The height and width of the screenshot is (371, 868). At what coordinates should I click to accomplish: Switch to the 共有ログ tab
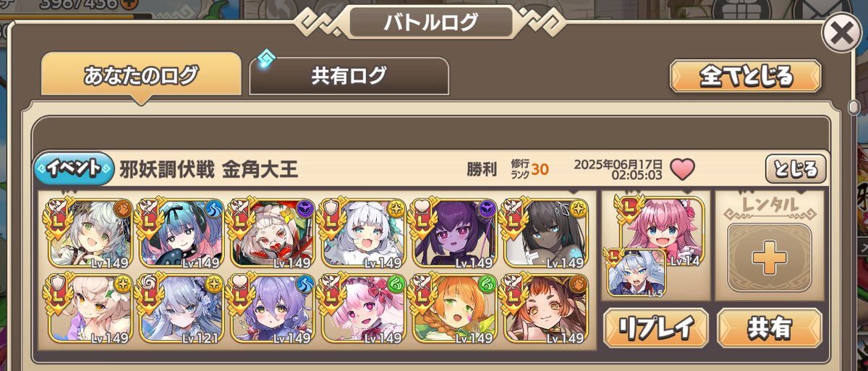(x=349, y=76)
